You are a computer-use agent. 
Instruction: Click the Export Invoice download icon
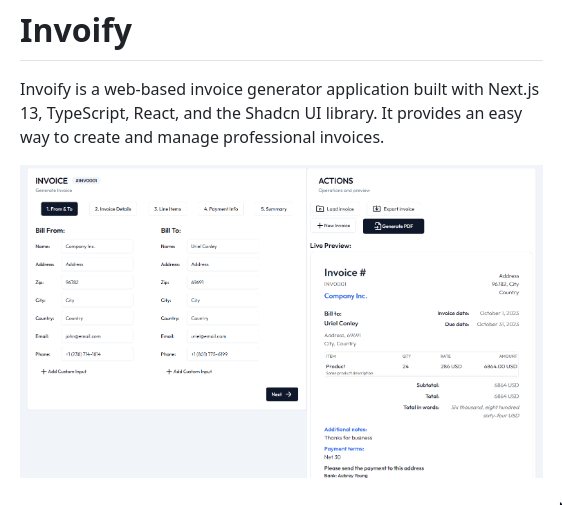(377, 209)
